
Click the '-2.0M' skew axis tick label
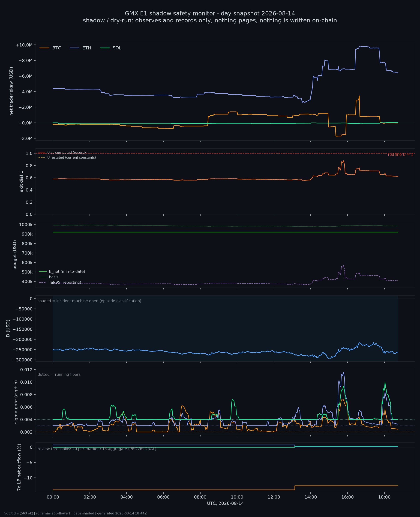(x=26, y=139)
